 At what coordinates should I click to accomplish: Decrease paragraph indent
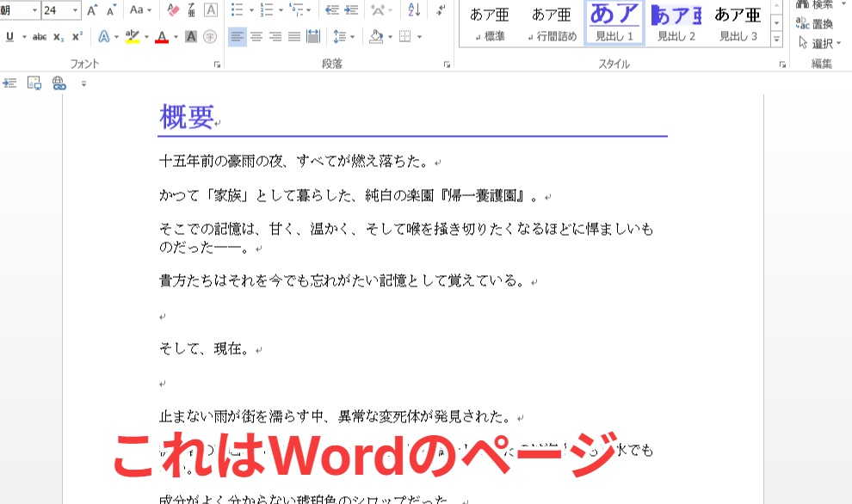[x=332, y=9]
